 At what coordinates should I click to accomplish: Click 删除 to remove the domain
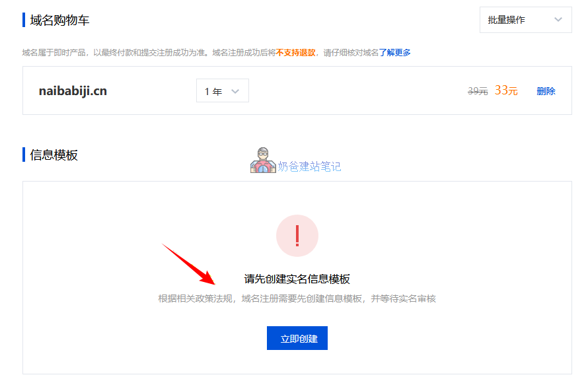546,91
